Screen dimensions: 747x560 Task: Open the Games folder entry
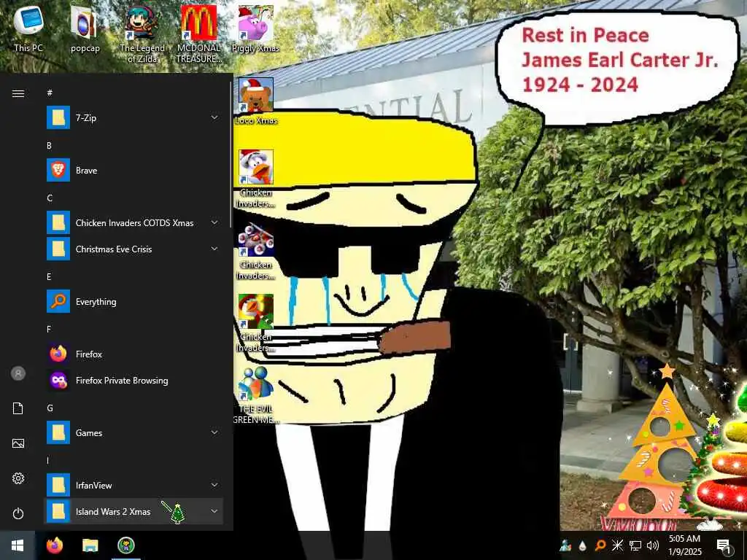coord(133,433)
